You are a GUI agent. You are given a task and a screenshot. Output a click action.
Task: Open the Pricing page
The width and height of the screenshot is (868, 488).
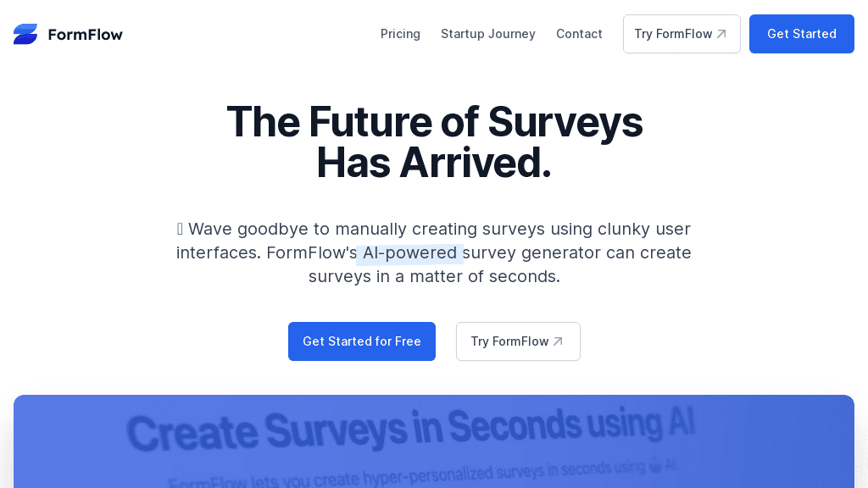coord(400,34)
